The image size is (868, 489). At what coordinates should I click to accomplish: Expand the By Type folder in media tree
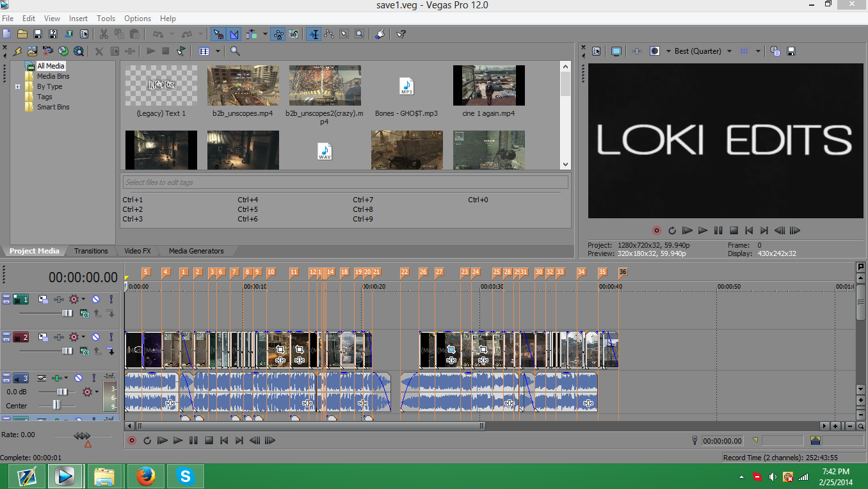click(17, 86)
